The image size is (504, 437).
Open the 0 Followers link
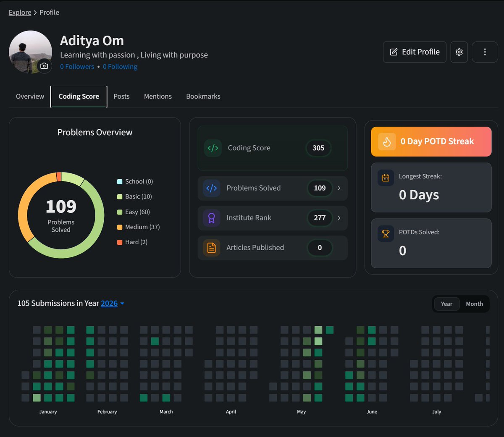pos(77,66)
